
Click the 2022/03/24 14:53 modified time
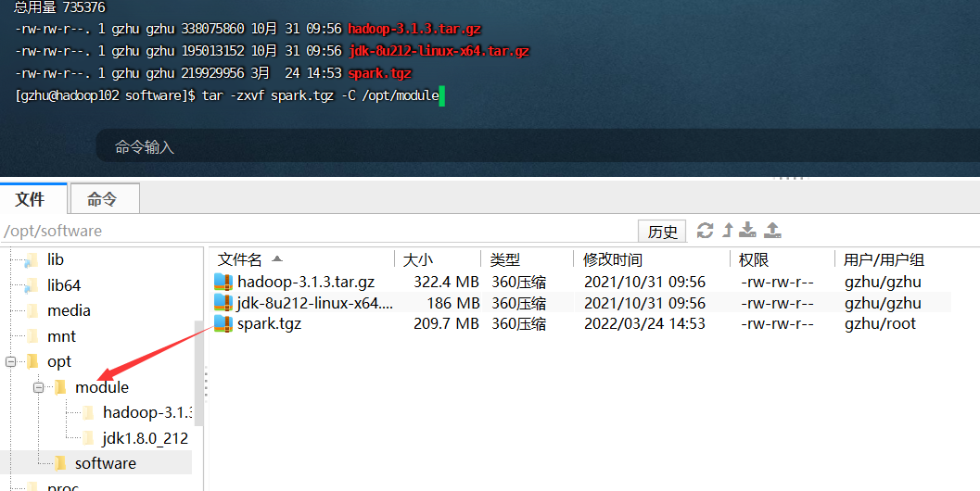tap(644, 323)
